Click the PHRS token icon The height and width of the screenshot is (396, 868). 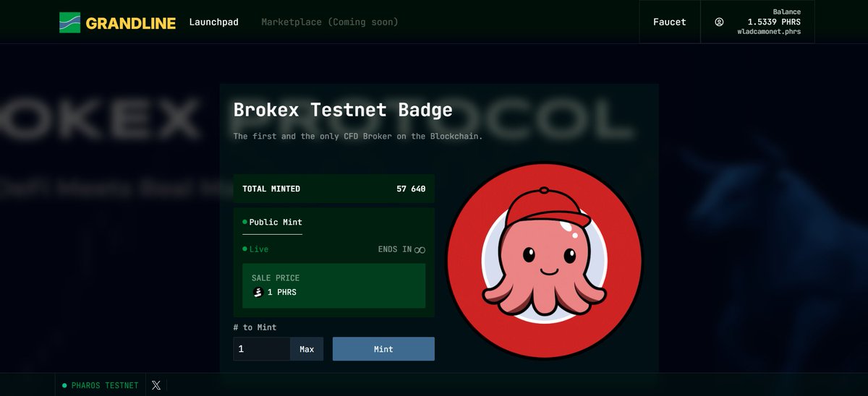coord(258,292)
